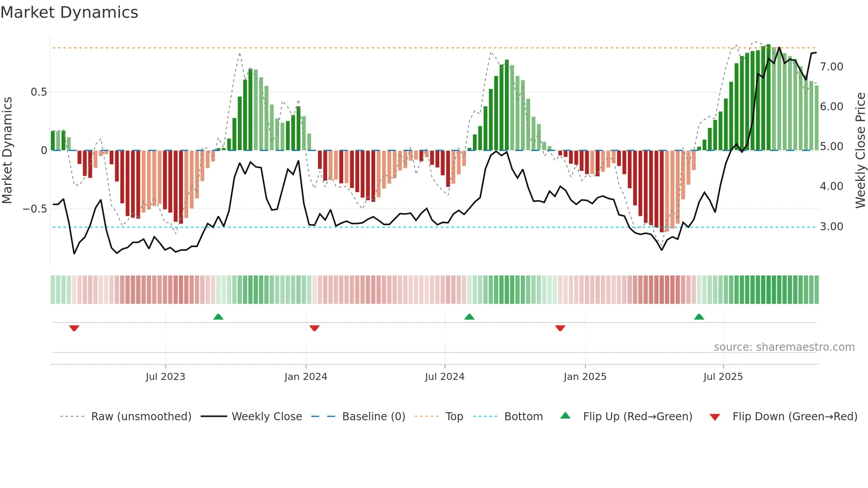Click the 7.00 price axis tick label
The image size is (868, 488).
[x=831, y=67]
